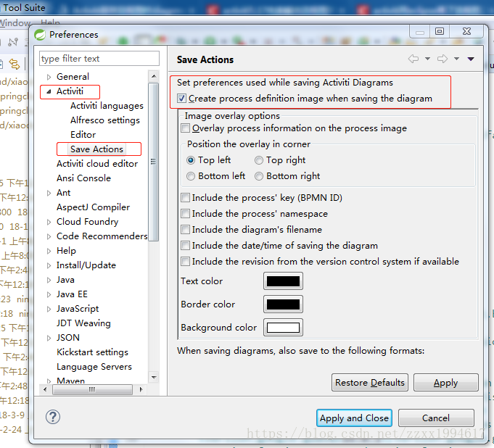494x448 pixels.
Task: Open the Background color swatch
Action: click(x=283, y=328)
